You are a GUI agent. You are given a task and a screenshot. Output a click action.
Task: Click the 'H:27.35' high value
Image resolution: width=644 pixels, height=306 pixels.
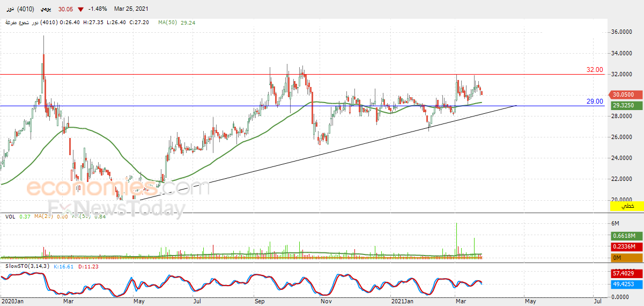pyautogui.click(x=94, y=23)
